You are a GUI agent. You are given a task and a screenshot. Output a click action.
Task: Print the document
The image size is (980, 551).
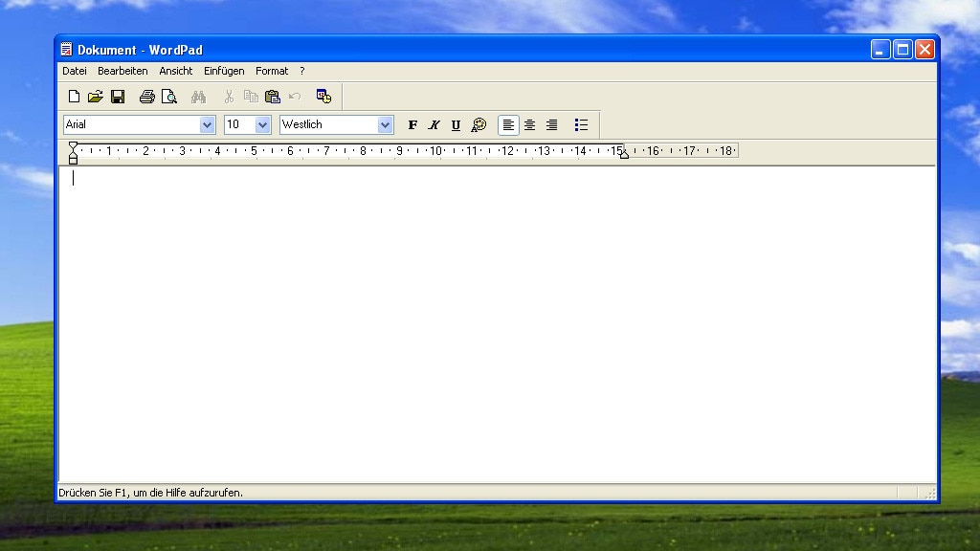click(x=147, y=96)
